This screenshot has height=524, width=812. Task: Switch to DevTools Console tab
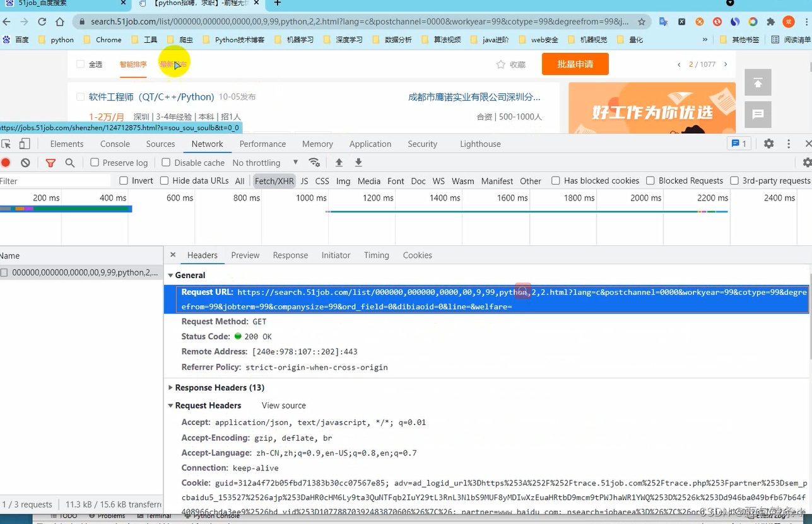point(115,144)
